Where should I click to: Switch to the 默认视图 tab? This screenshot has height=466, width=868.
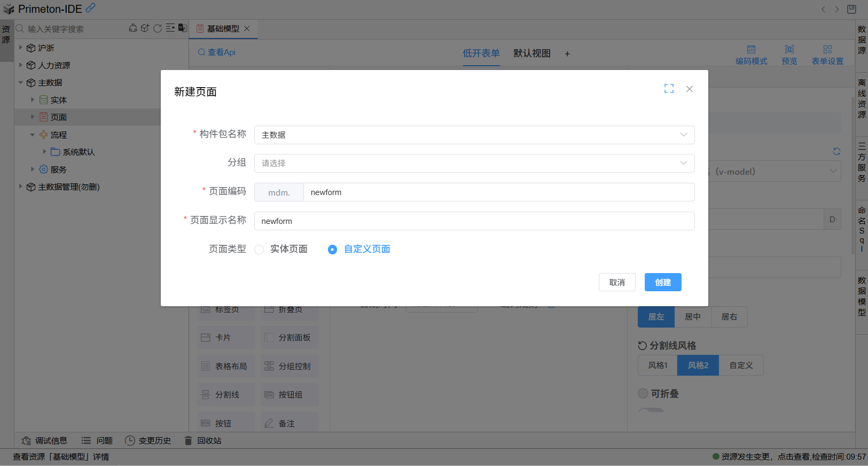[531, 53]
